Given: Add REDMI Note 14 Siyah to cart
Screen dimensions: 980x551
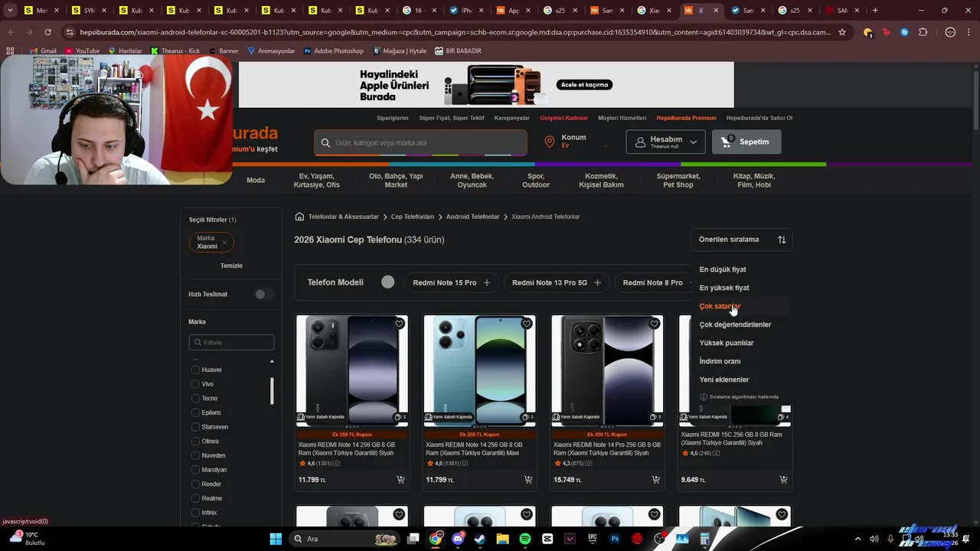Looking at the screenshot, I should [x=400, y=480].
